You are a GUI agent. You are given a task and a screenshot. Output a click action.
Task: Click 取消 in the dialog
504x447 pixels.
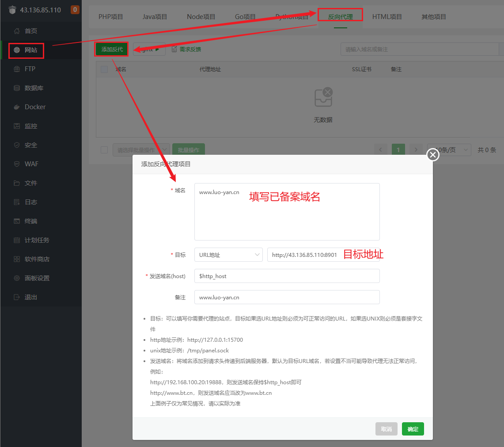387,429
